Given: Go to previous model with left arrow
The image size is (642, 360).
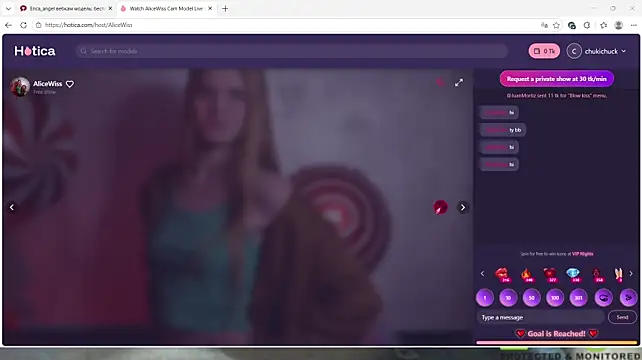Looking at the screenshot, I should click(x=12, y=207).
